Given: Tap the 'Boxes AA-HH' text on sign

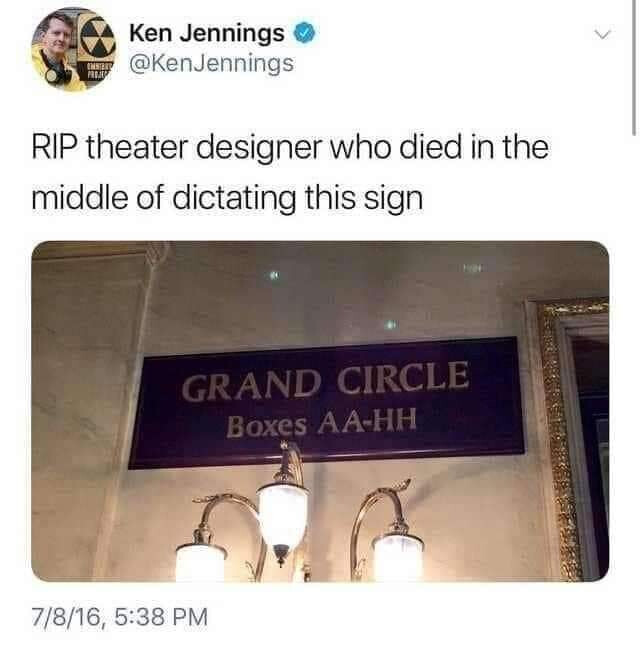Looking at the screenshot, I should coord(321,424).
